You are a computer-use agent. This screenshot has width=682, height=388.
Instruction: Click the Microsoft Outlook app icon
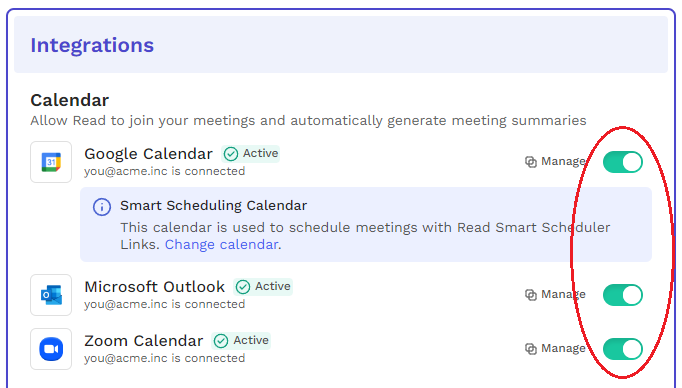tap(51, 295)
